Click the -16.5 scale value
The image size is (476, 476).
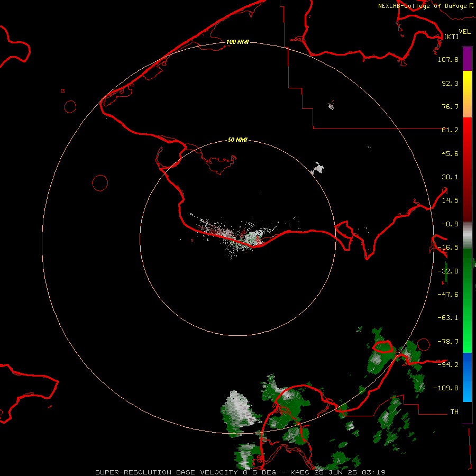448,248
